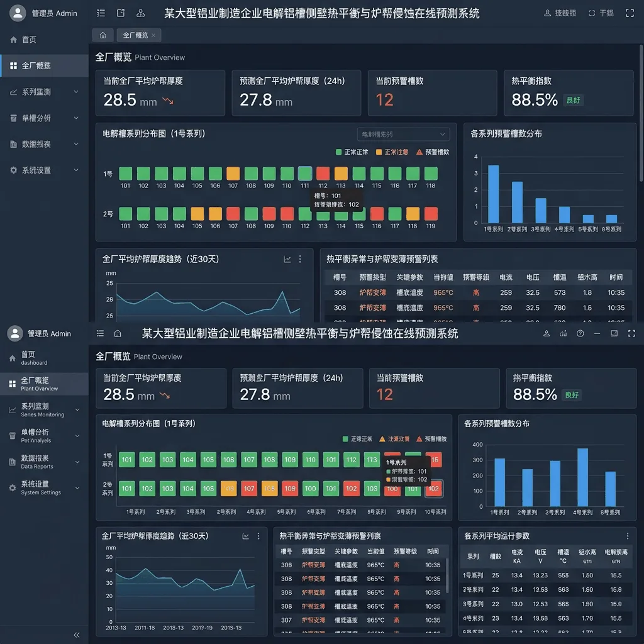This screenshot has height=644, width=644.
Task: Click the chart icon on top window trend panel
Action: pos(287,259)
